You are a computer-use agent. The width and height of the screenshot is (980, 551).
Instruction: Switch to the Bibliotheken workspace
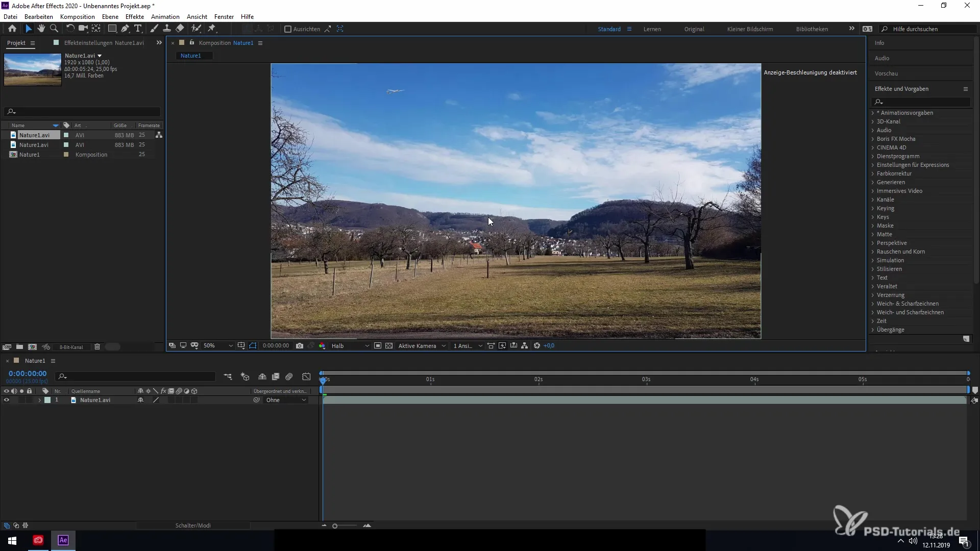(x=812, y=29)
